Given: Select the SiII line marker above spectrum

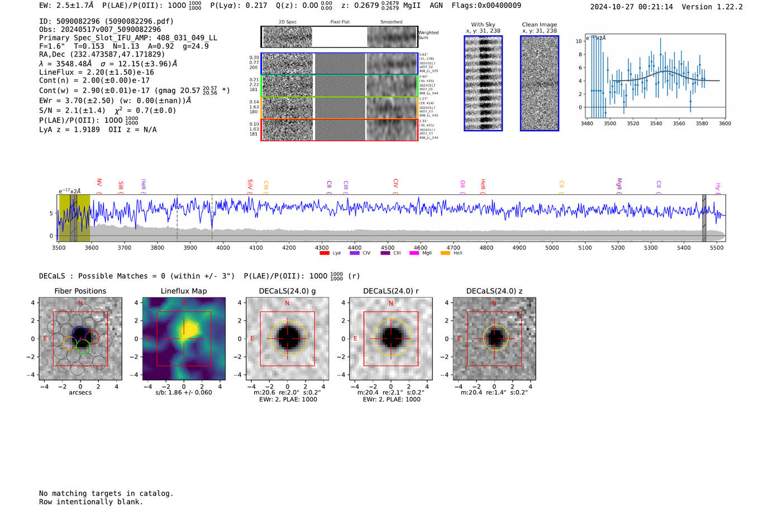Looking at the screenshot, I should pos(121,186).
